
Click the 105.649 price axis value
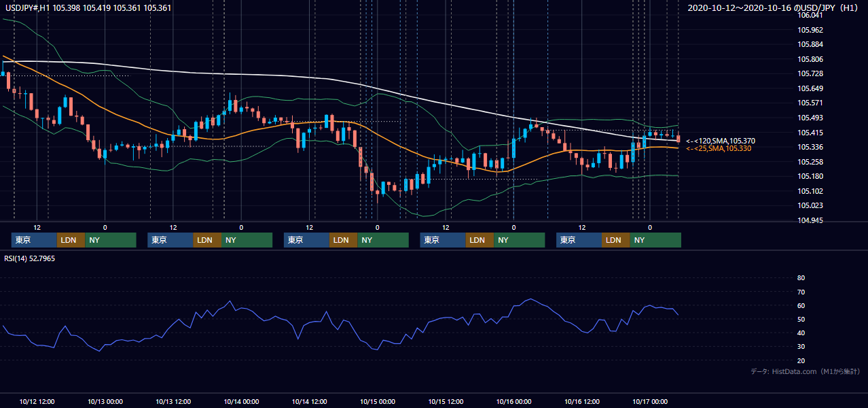(810, 88)
